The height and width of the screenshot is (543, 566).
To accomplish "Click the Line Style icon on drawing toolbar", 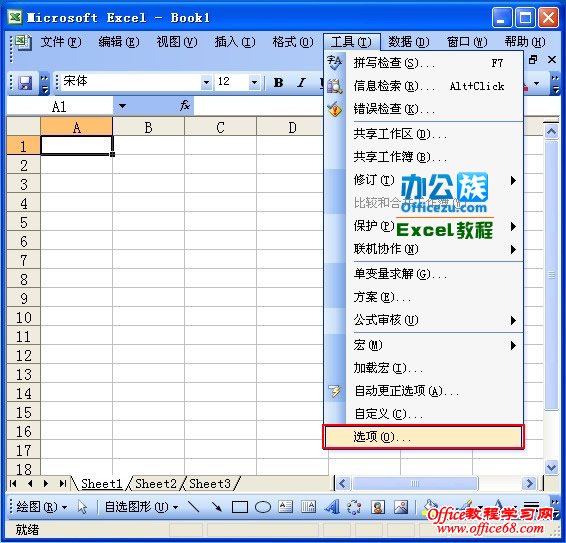I will (531, 506).
